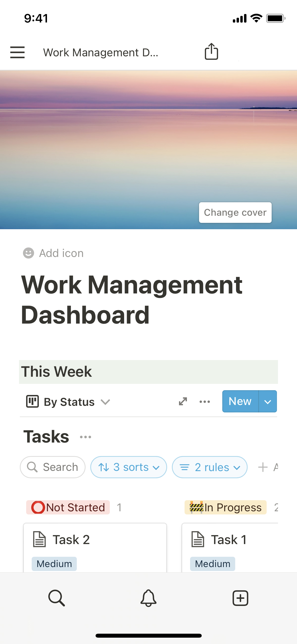Click the Change cover button
The height and width of the screenshot is (644, 297).
pyautogui.click(x=235, y=213)
